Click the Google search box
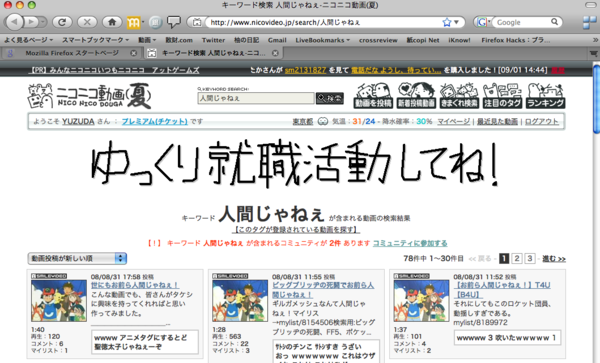600x363 pixels. 521,22
